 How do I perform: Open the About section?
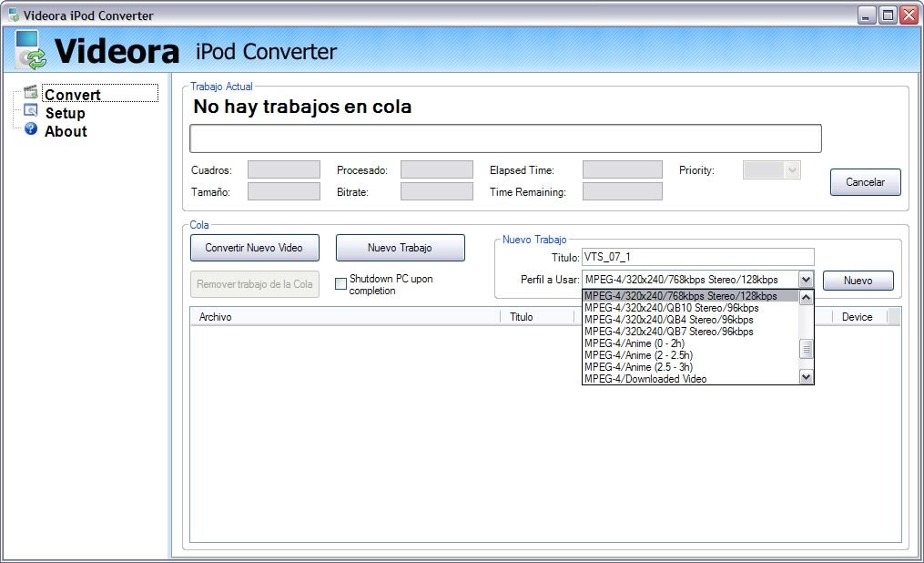coord(66,131)
